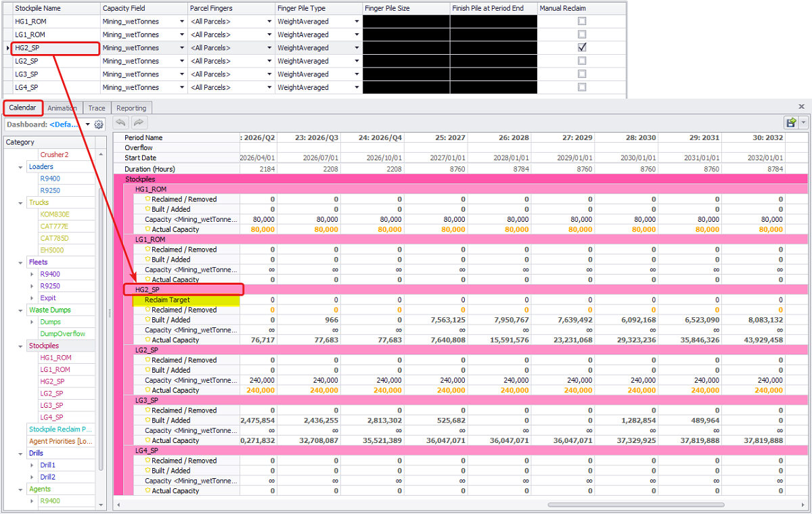Click the undo arrow in the calendar toolbar

pyautogui.click(x=121, y=122)
